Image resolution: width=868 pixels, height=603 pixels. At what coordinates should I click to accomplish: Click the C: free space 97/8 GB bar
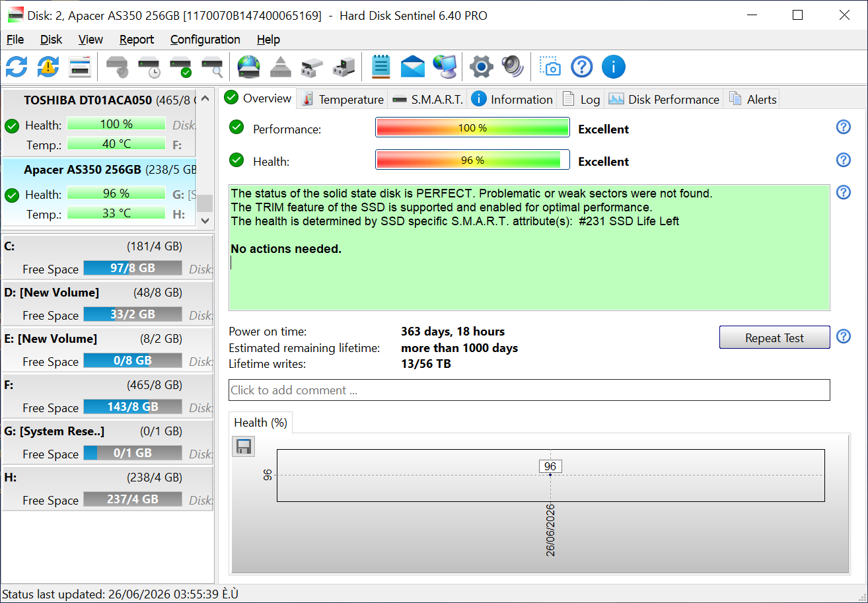(133, 267)
